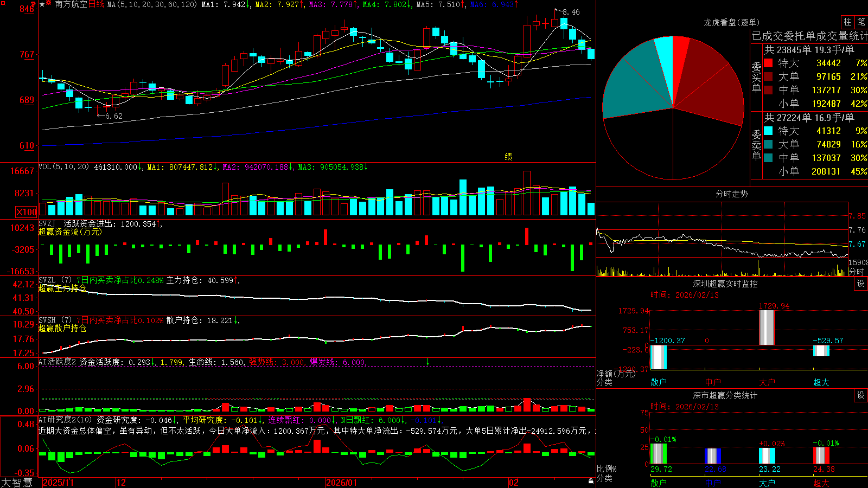Click the 超赢资金流(万元) yellow label

tap(70, 232)
